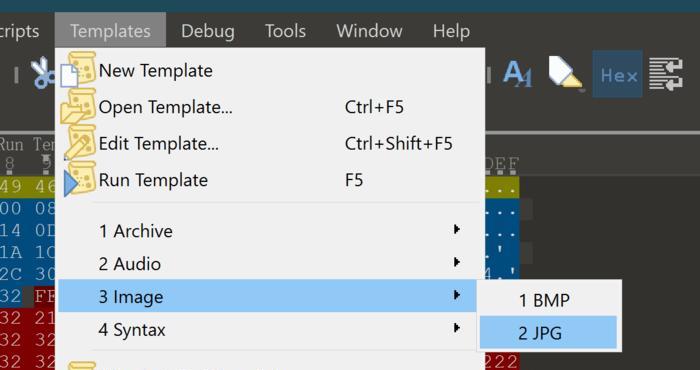Expand the Audio submenu arrow

[456, 262]
